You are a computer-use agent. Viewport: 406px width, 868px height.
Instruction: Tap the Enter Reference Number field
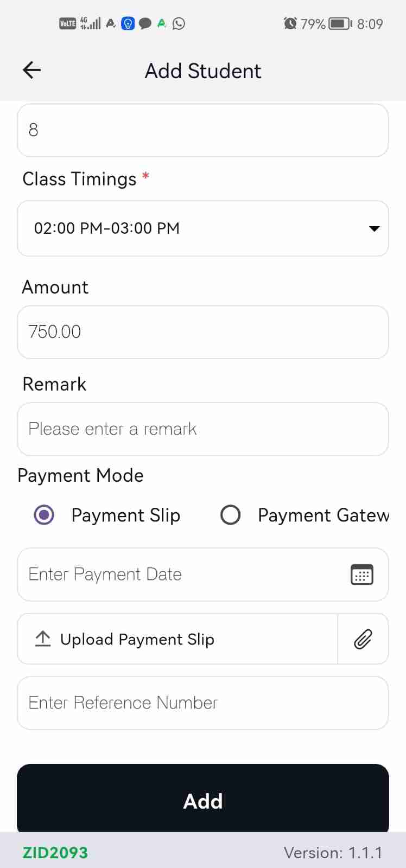point(203,703)
